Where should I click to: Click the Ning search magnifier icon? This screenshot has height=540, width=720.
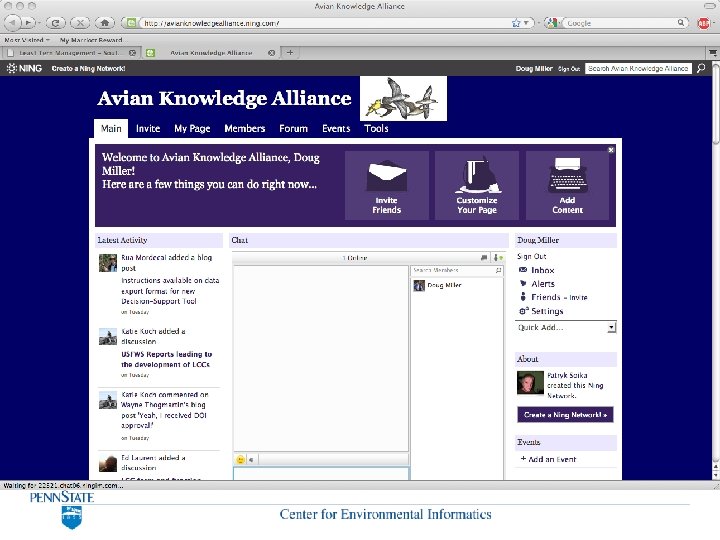pos(701,68)
